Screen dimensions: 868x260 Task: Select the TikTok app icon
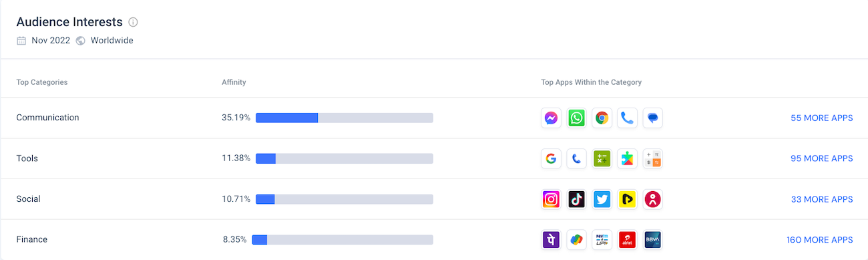pyautogui.click(x=576, y=199)
